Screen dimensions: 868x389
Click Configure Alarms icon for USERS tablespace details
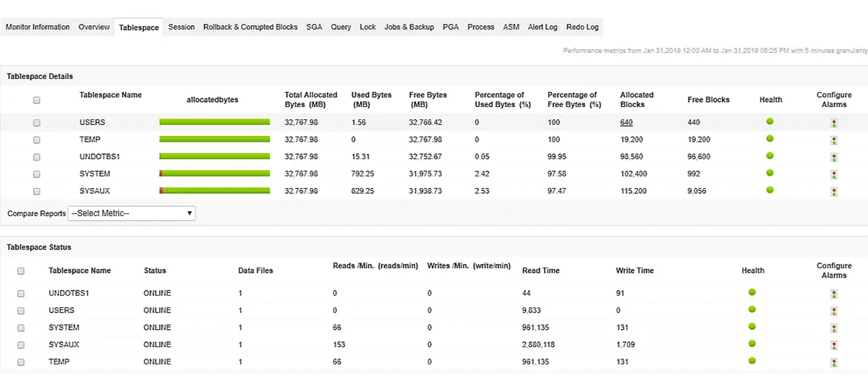pos(834,123)
